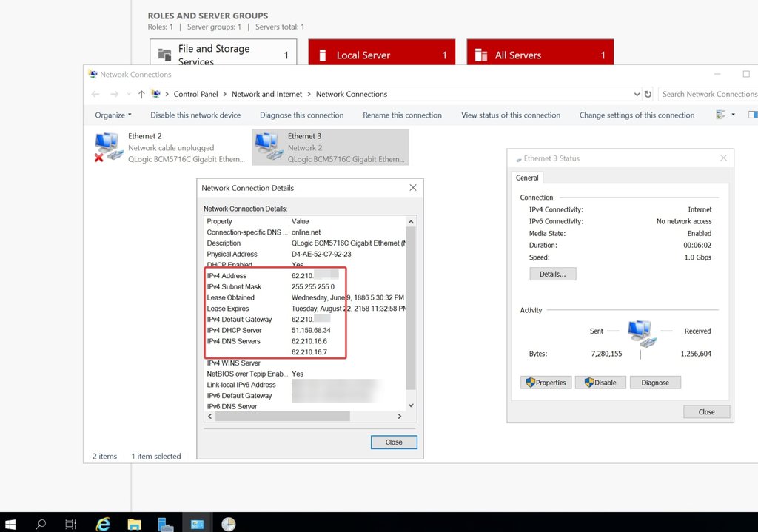Click the Local Server tile icon

coord(323,55)
